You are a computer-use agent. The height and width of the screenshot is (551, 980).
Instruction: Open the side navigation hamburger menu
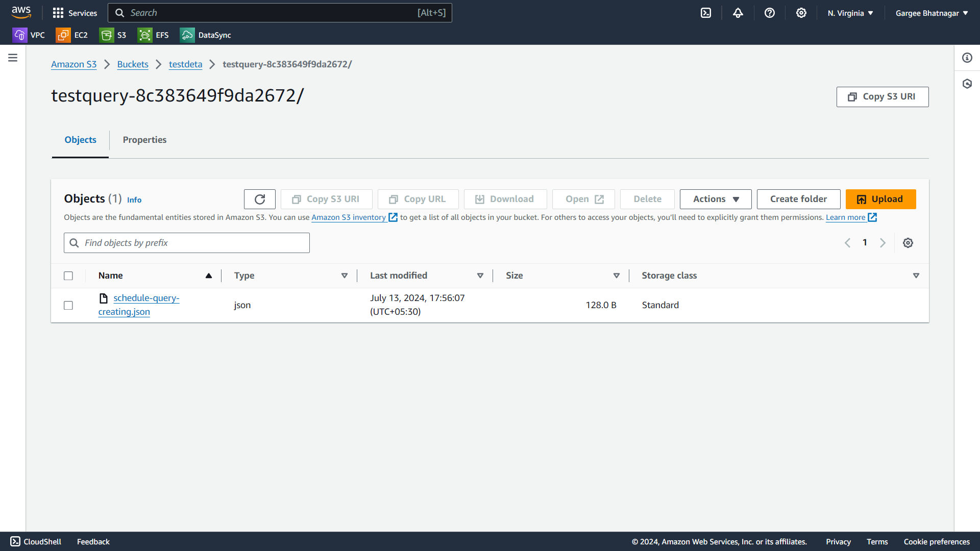13,58
